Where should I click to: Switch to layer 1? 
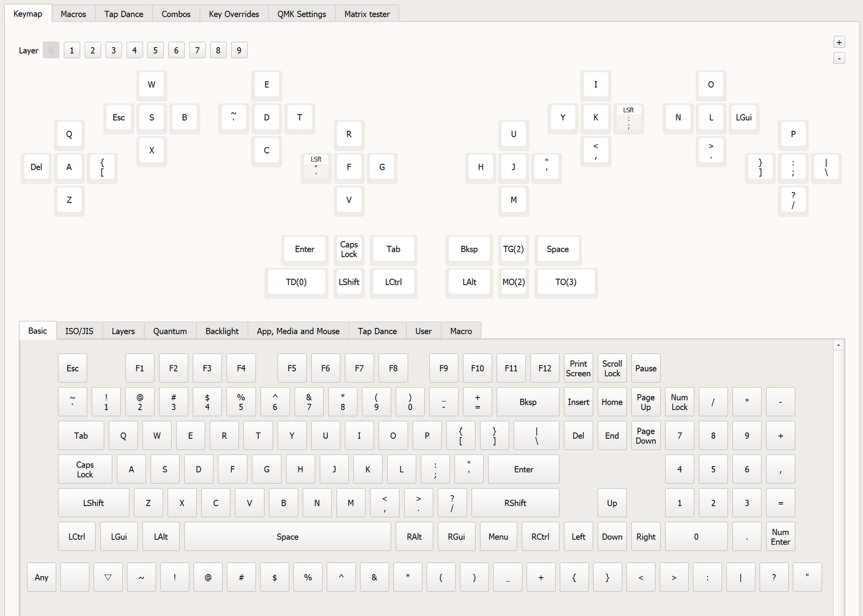(72, 51)
